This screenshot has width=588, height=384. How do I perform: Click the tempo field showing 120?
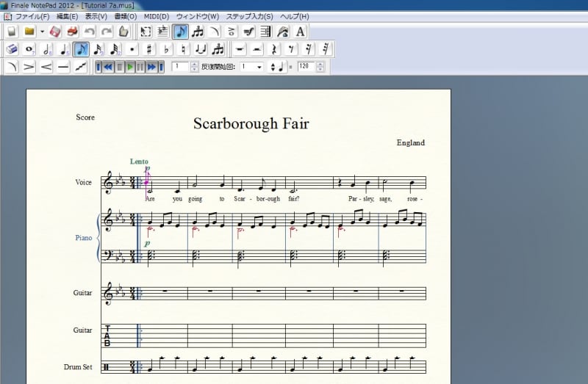click(x=304, y=67)
